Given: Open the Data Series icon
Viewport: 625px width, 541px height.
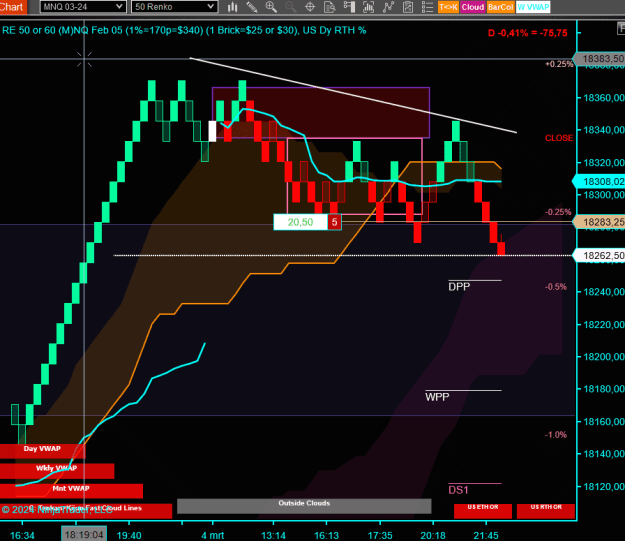Looking at the screenshot, I should click(x=368, y=7).
